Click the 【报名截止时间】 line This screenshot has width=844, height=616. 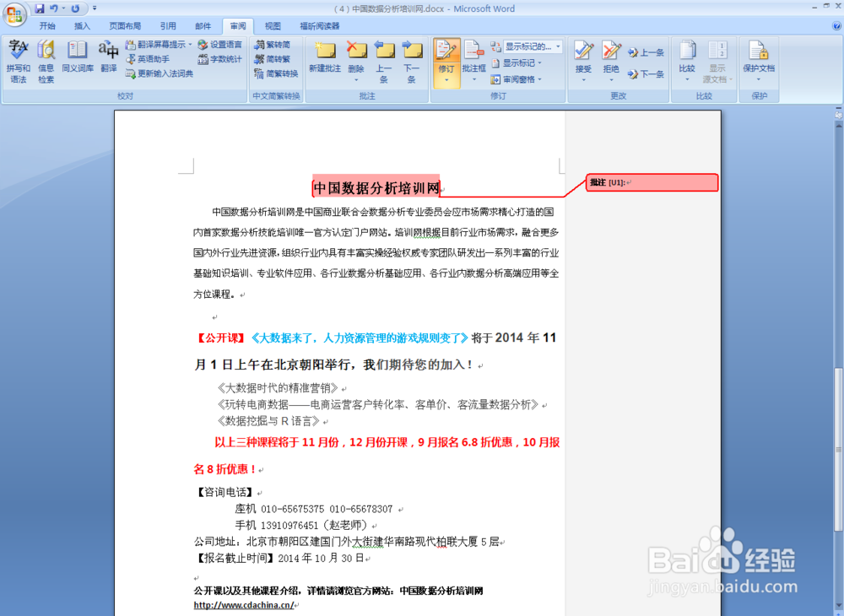(x=279, y=559)
